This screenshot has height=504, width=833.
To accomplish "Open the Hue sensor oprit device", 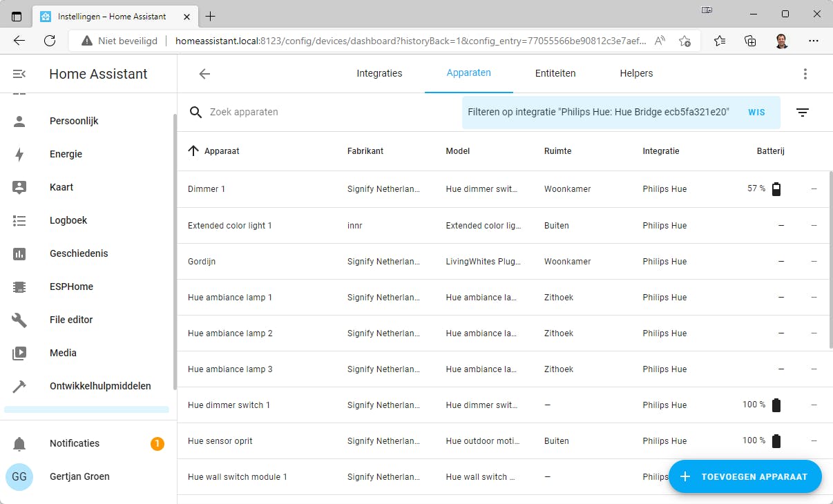I will point(220,441).
